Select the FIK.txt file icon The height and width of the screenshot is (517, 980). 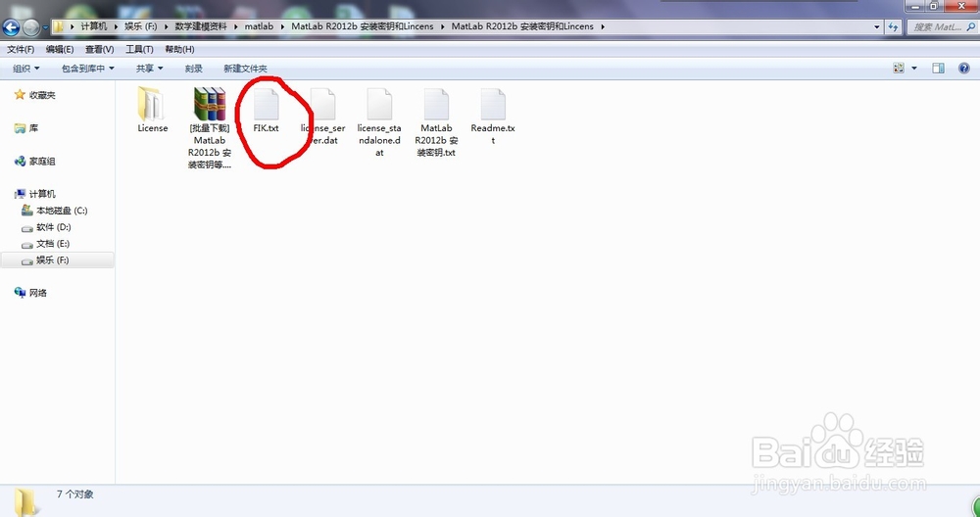pyautogui.click(x=266, y=104)
